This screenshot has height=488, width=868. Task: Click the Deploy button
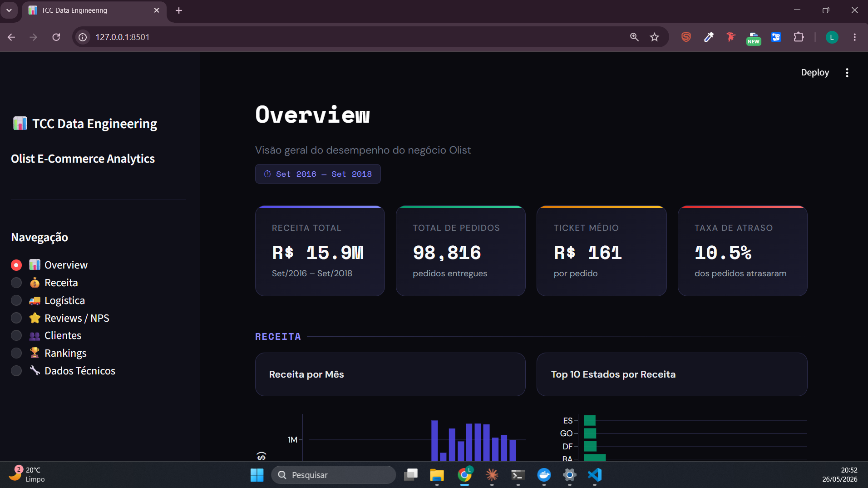pos(815,73)
